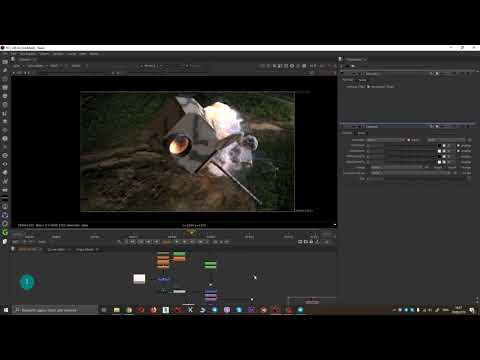480x360 pixels.
Task: Click the green G icon in left toolbar
Action: tap(5, 232)
